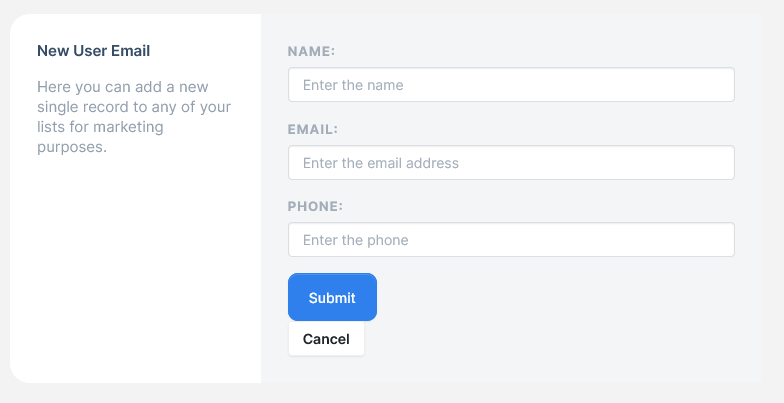Click 'Enter the phone' placeholder text
This screenshot has width=784, height=403.
point(355,240)
